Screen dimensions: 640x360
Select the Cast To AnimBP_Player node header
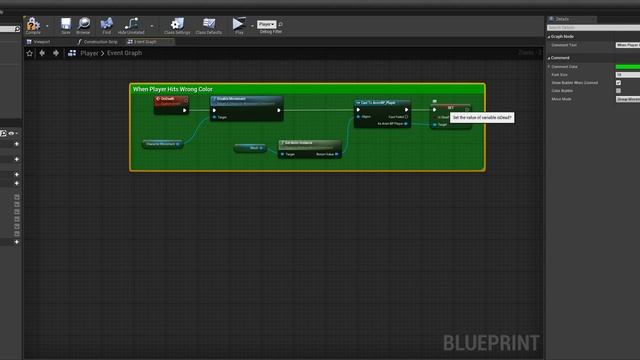[x=382, y=103]
